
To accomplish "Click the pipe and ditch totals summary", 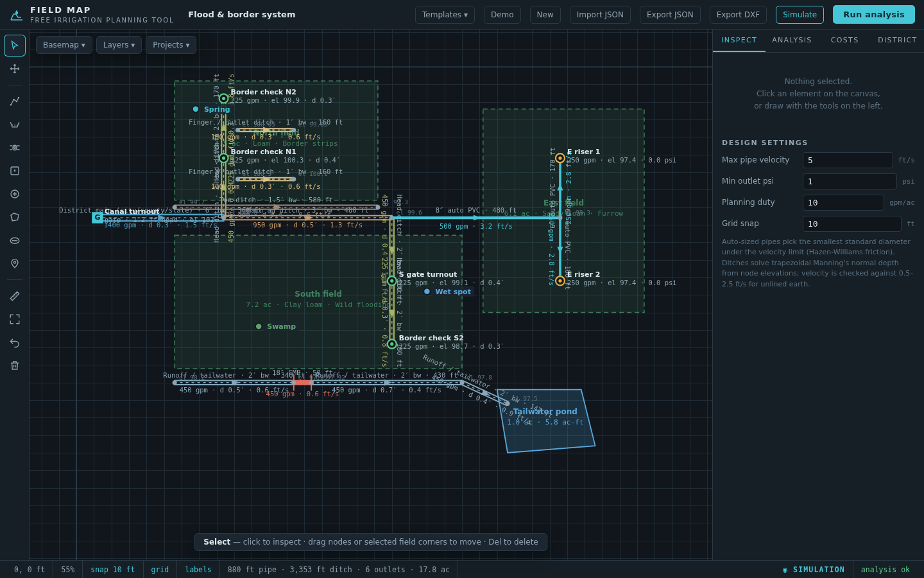I will tap(339, 570).
